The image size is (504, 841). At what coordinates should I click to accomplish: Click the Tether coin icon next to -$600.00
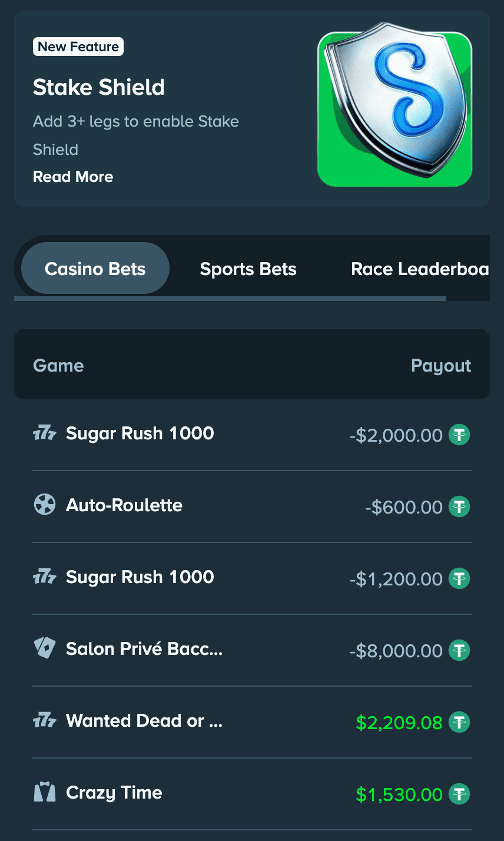click(x=459, y=507)
